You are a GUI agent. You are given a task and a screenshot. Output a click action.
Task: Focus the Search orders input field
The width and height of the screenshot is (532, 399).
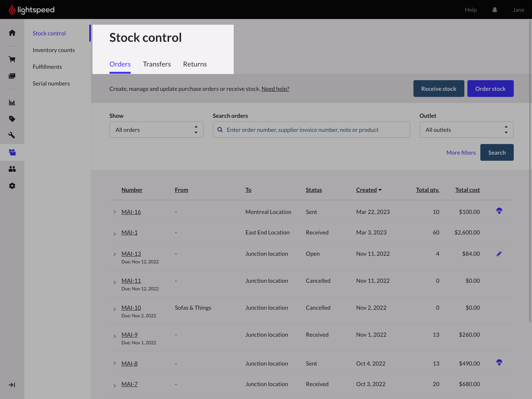[x=311, y=130]
